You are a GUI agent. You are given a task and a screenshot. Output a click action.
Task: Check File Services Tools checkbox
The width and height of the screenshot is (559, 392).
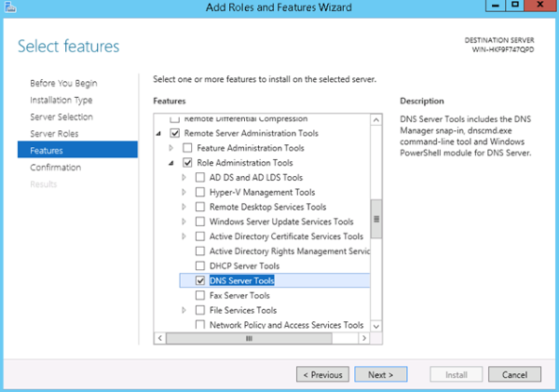click(200, 310)
